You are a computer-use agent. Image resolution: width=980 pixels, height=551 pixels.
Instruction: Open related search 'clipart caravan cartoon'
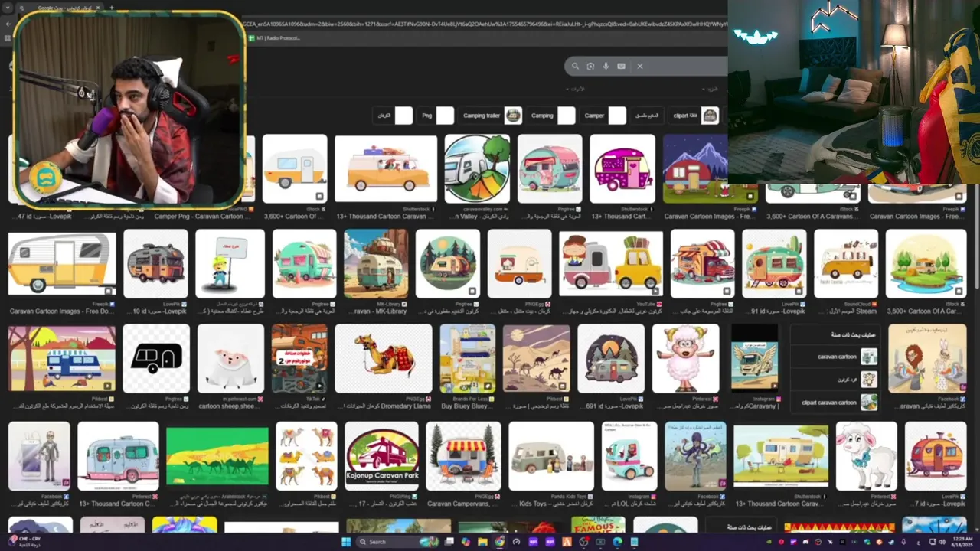click(835, 403)
